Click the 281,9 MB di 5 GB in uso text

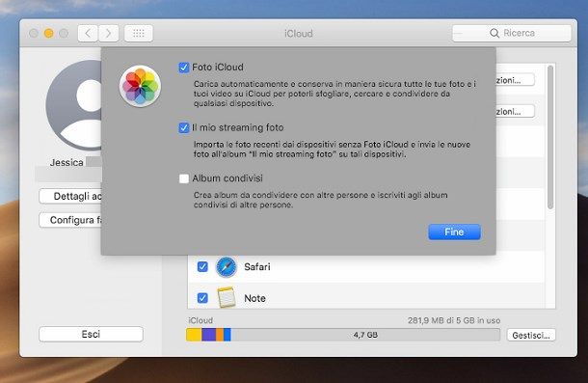(x=454, y=320)
